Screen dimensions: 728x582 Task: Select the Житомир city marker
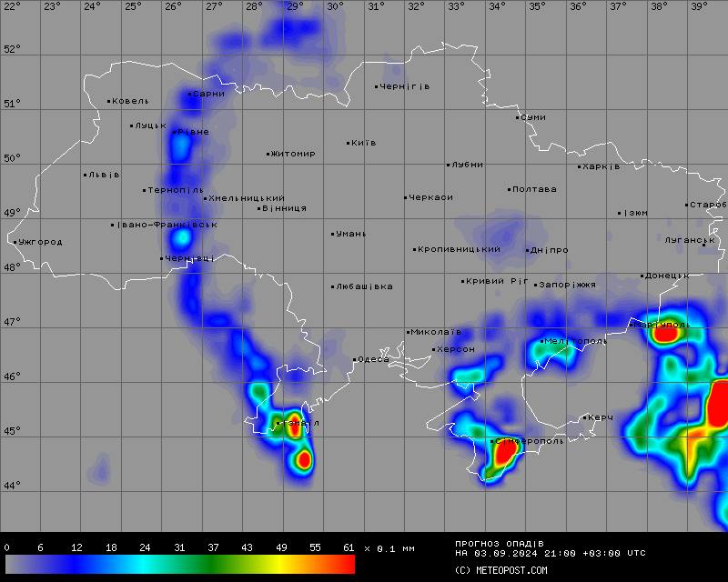[268, 154]
